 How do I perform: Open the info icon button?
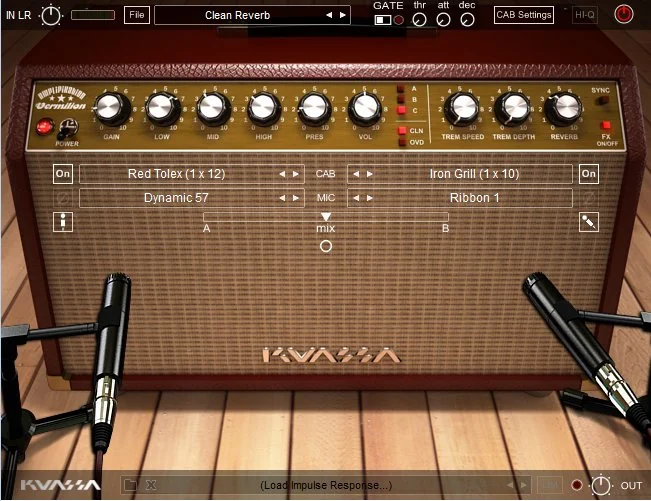63,222
